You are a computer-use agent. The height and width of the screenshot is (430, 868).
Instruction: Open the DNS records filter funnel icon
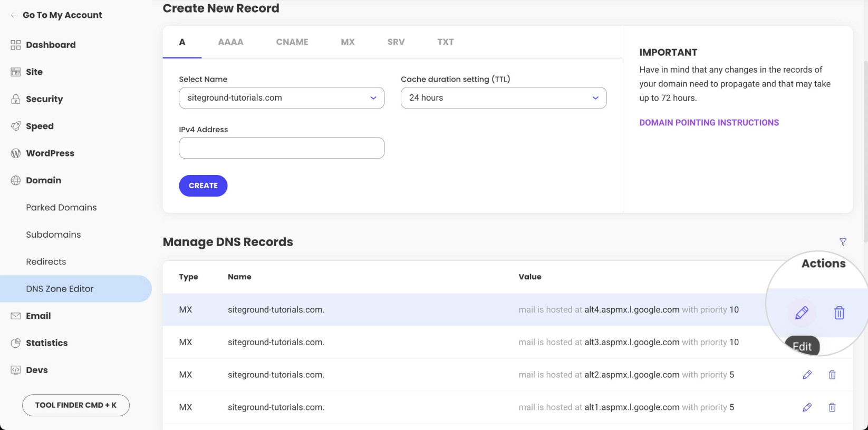843,242
